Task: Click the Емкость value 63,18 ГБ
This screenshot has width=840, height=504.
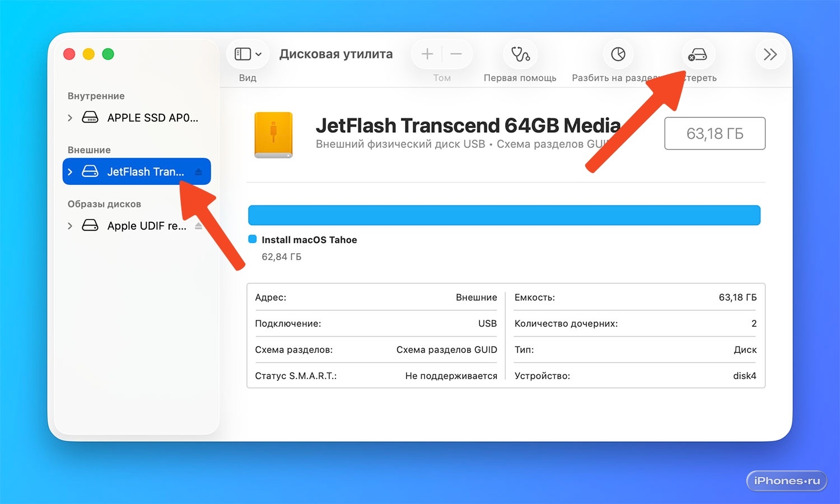Action: pos(738,297)
